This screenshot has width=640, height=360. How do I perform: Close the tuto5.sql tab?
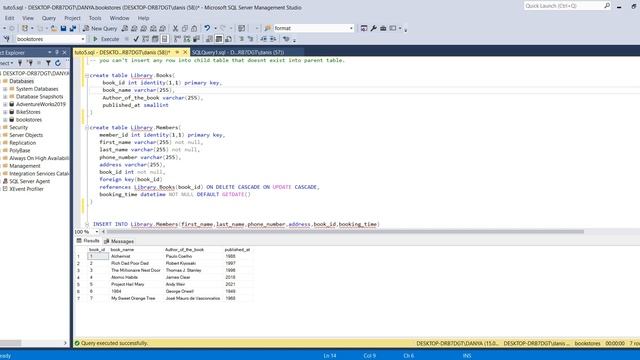point(185,52)
